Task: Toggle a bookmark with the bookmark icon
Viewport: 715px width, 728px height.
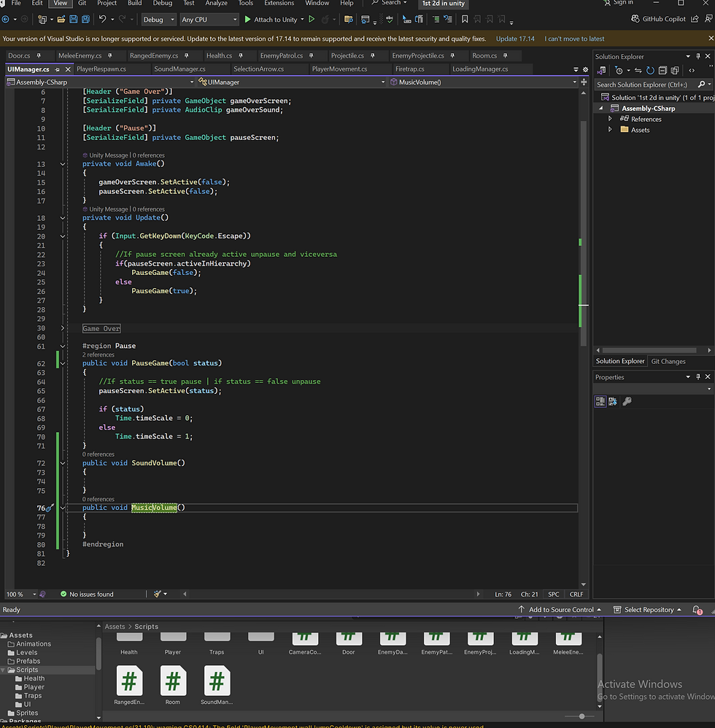Action: click(465, 19)
